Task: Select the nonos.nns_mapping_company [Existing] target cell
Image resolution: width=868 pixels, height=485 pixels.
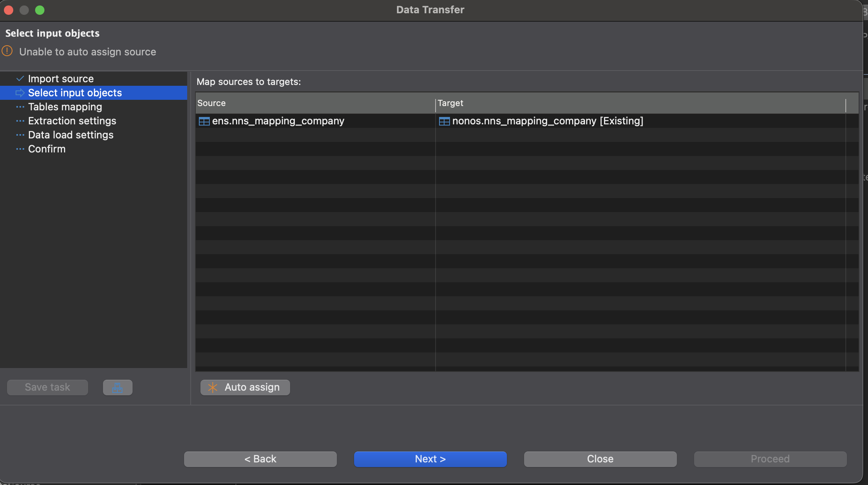Action: (x=547, y=121)
